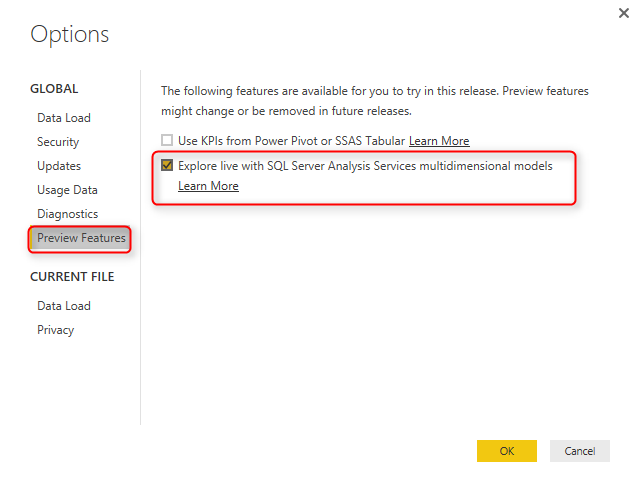This screenshot has height=491, width=639.
Task: Click the preview features description paragraph
Action: (375, 101)
